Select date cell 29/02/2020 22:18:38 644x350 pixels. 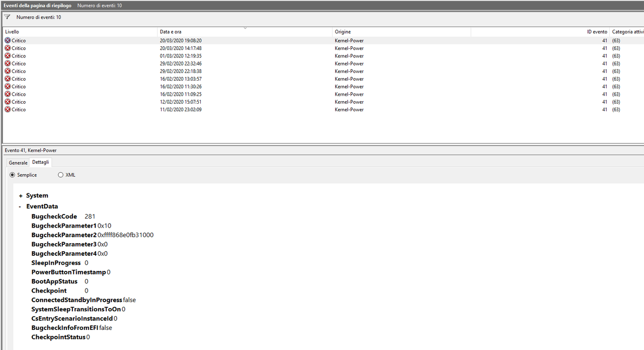(181, 71)
